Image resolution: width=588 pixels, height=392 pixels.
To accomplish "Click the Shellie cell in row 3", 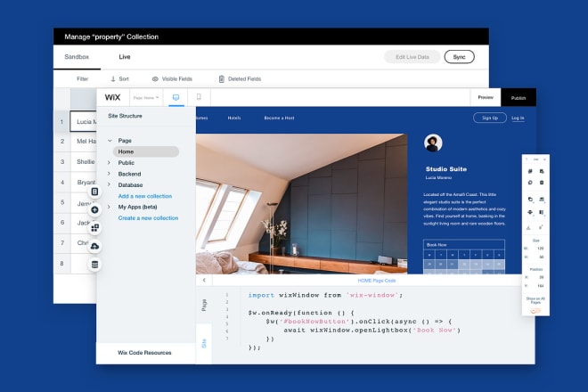I will (86, 161).
